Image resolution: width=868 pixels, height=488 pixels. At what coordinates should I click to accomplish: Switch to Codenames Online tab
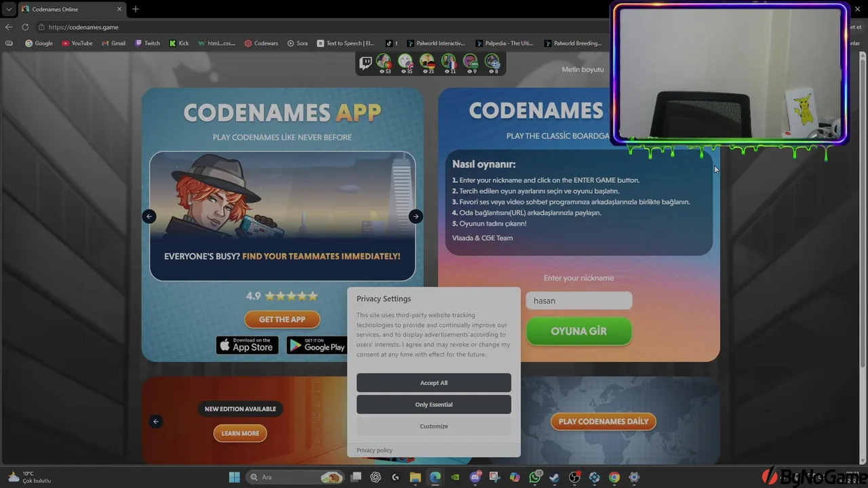point(71,9)
